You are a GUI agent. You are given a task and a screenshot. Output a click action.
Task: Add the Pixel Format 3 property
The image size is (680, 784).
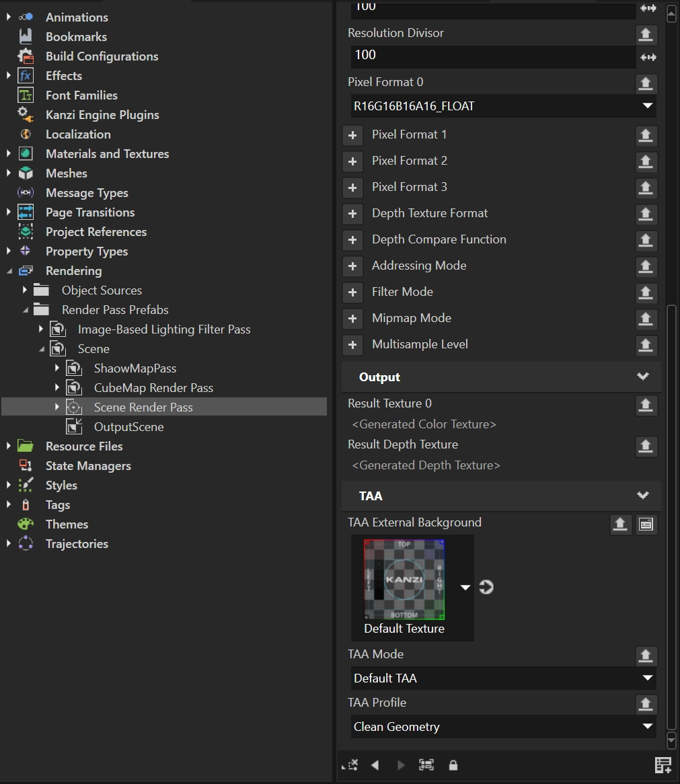(352, 188)
